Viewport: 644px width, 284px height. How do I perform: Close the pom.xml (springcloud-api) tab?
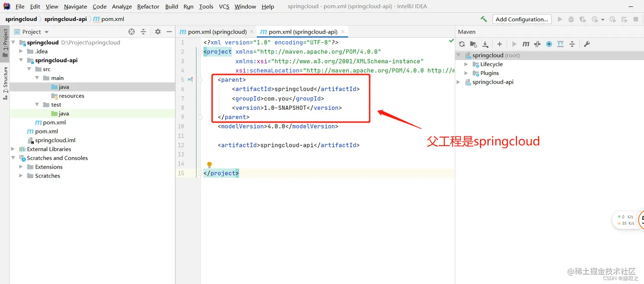pyautogui.click(x=343, y=32)
